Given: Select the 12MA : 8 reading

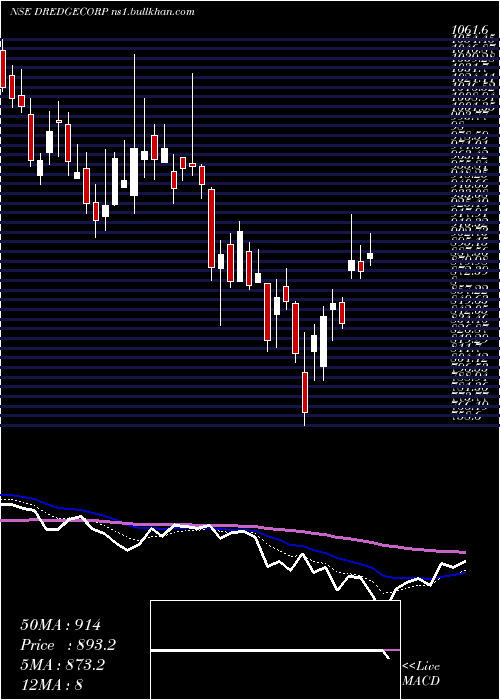Looking at the screenshot, I should pos(52,685).
